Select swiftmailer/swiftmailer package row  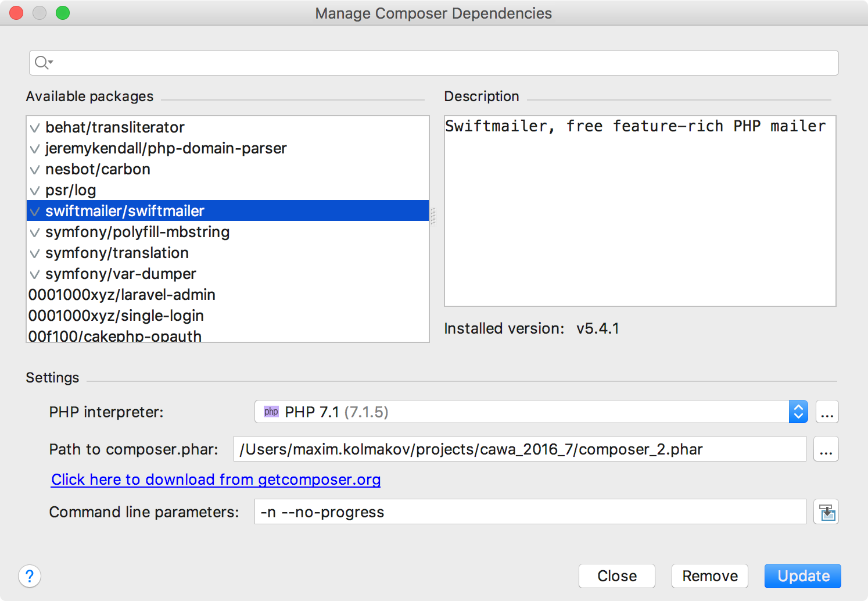coord(228,210)
